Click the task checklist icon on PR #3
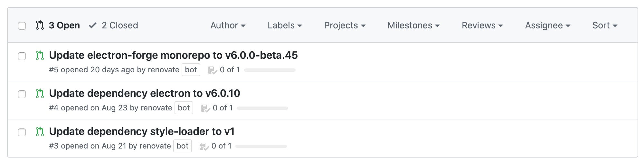This screenshot has height=164, width=644. click(204, 146)
